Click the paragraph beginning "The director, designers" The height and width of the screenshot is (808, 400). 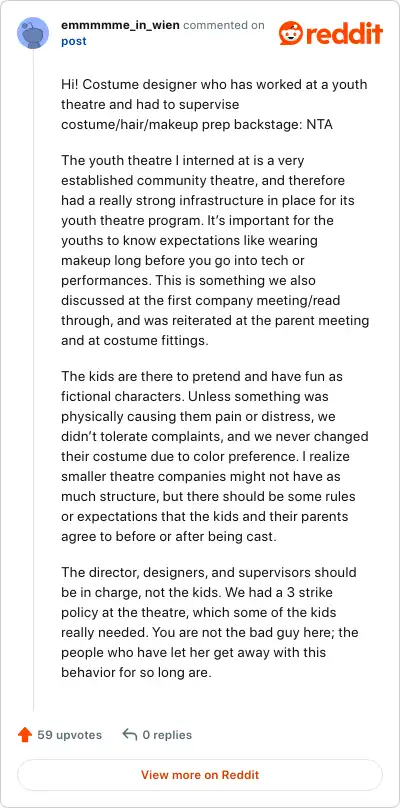pos(210,622)
